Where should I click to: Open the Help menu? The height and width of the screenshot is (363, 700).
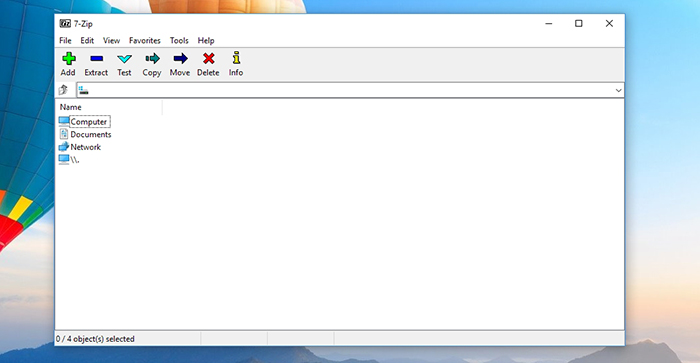click(206, 41)
